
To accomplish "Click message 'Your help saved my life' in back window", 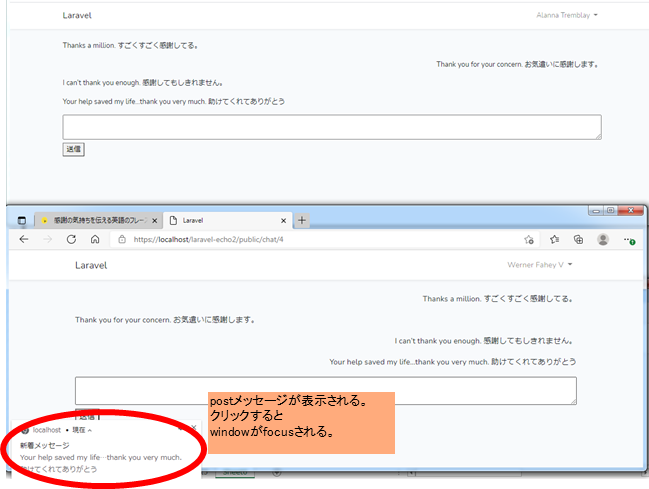I will coord(173,101).
